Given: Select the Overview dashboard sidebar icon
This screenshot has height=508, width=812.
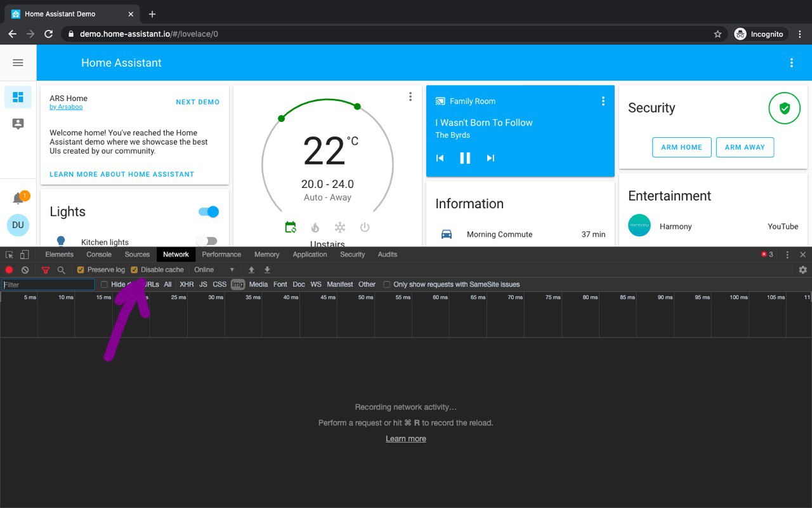Looking at the screenshot, I should pyautogui.click(x=18, y=97).
